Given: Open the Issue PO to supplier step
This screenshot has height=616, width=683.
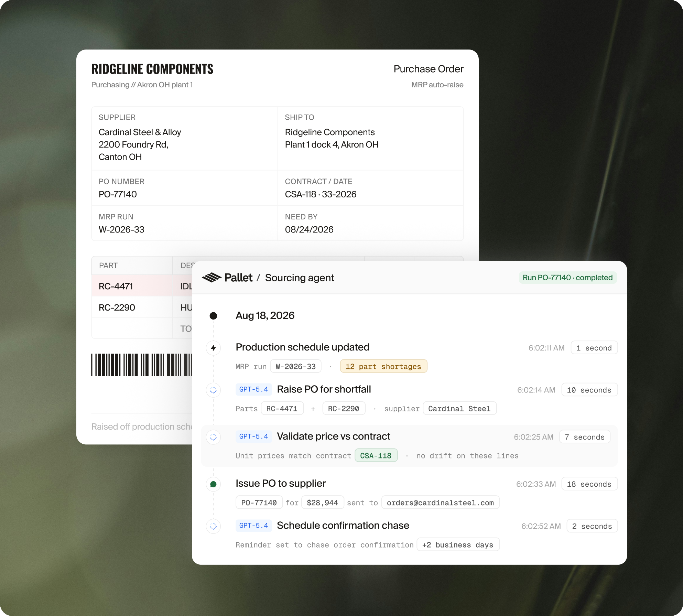Looking at the screenshot, I should [x=281, y=484].
